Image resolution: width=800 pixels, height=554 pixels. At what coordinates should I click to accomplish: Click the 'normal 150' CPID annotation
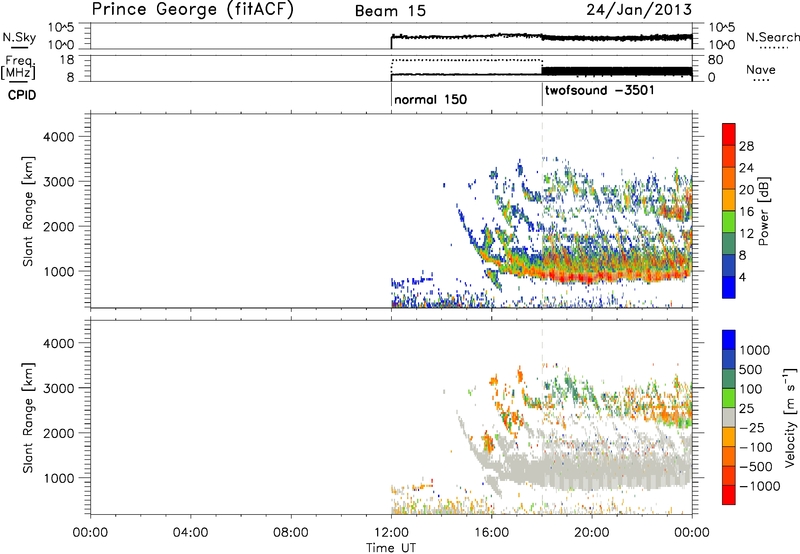[x=430, y=99]
